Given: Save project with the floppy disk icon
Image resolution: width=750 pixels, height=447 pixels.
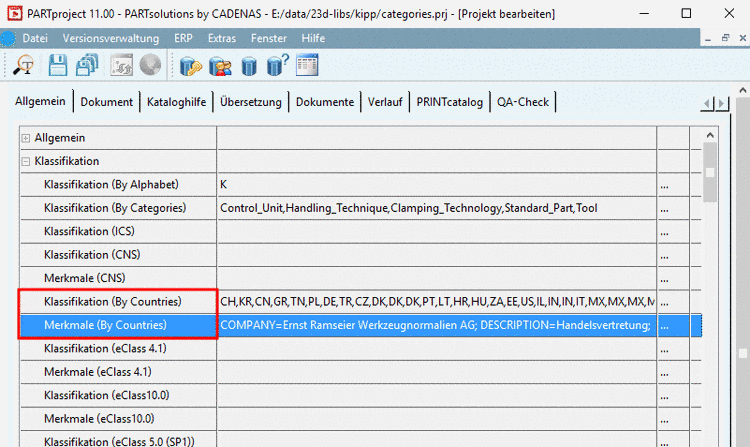Looking at the screenshot, I should [x=57, y=65].
